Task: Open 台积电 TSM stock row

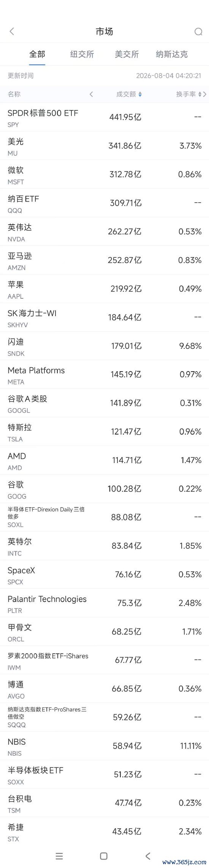Action: (104, 803)
